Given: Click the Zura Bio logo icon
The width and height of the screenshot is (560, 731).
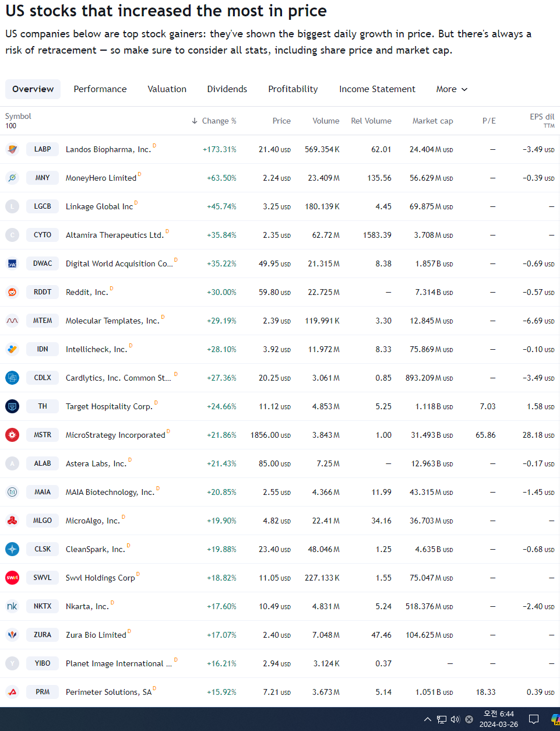Looking at the screenshot, I should (12, 635).
